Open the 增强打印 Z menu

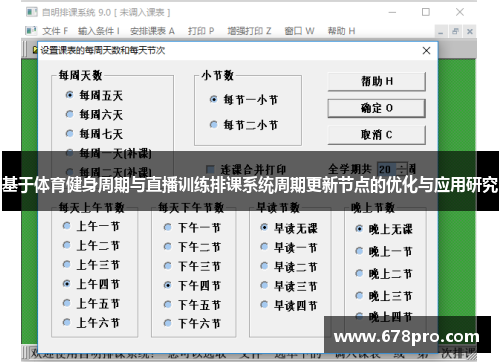pyautogui.click(x=249, y=31)
